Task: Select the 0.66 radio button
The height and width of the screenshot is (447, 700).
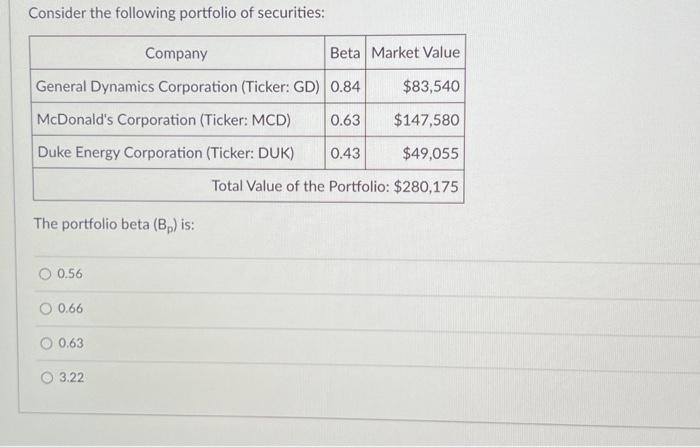Action: point(45,309)
